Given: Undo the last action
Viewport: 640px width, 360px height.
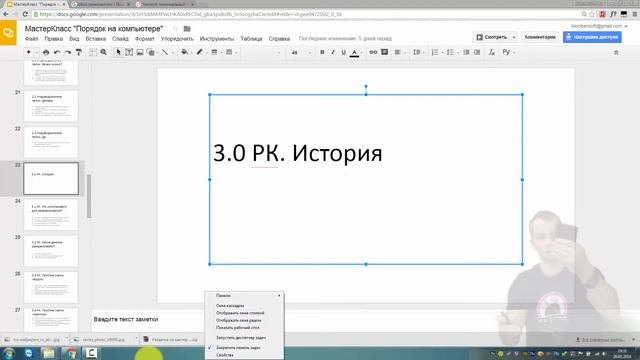Looking at the screenshot, I should 57,52.
